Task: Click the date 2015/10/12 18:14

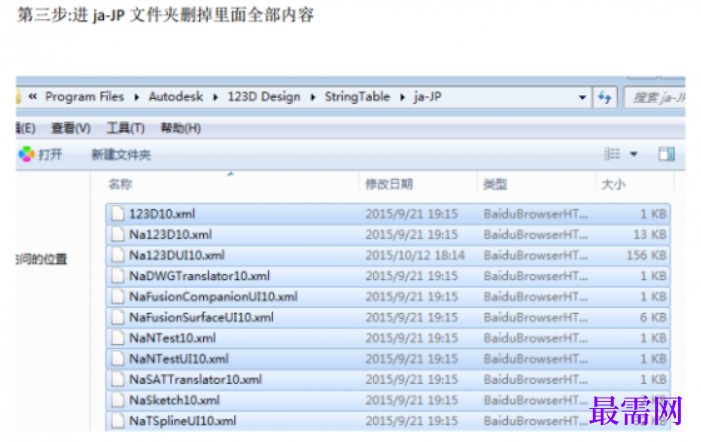Action: point(415,256)
